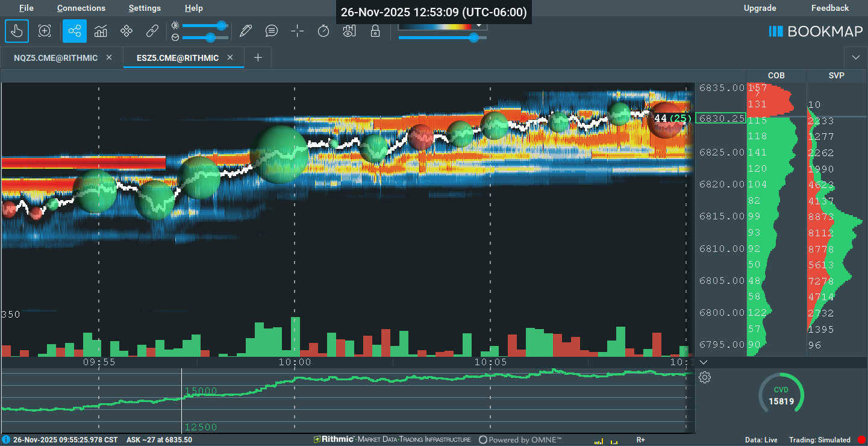Activate the zoom region tool
Image resolution: width=868 pixels, height=446 pixels.
(45, 31)
